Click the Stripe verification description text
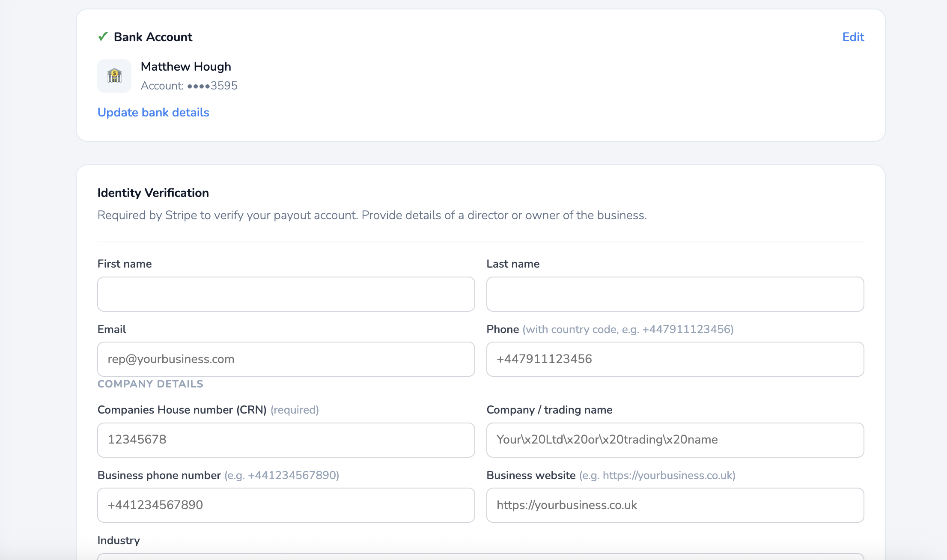 tap(372, 215)
